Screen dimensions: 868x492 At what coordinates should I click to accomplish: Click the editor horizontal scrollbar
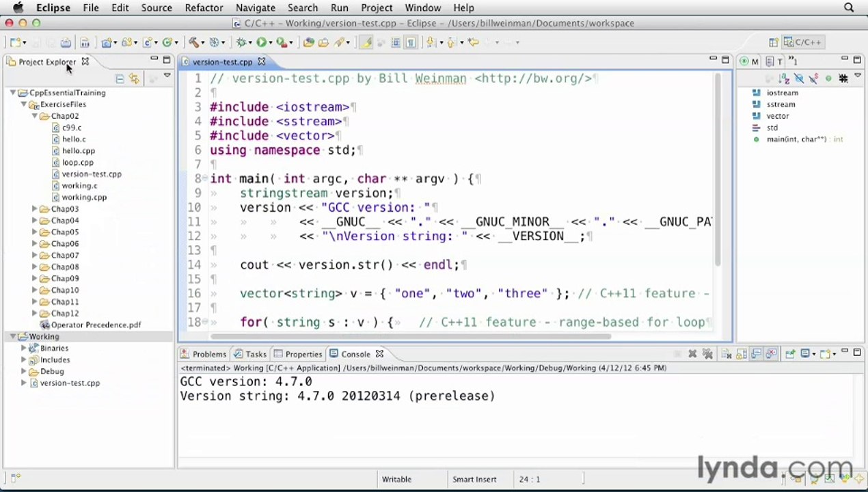point(410,336)
